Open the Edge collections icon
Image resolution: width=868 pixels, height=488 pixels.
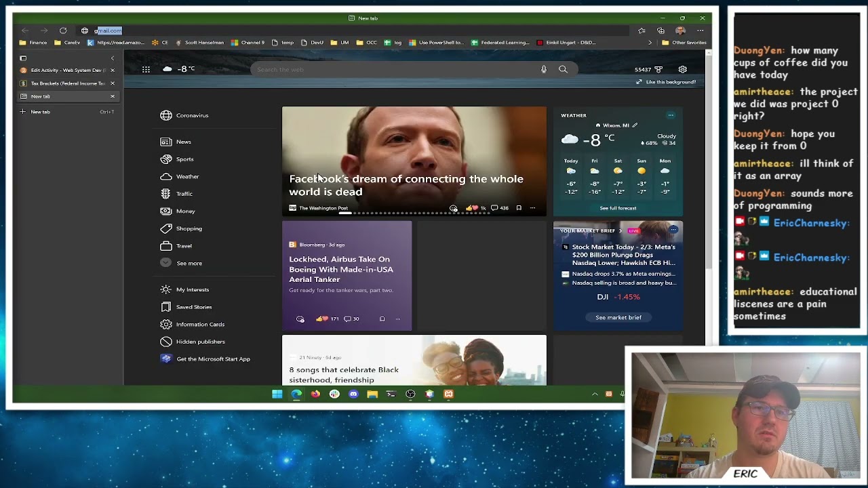(x=660, y=30)
